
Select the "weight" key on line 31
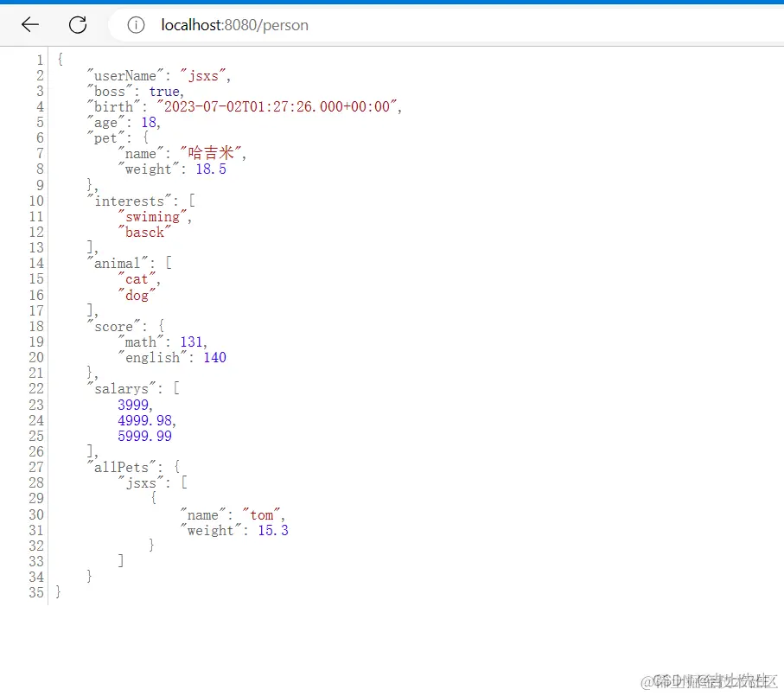click(x=211, y=531)
